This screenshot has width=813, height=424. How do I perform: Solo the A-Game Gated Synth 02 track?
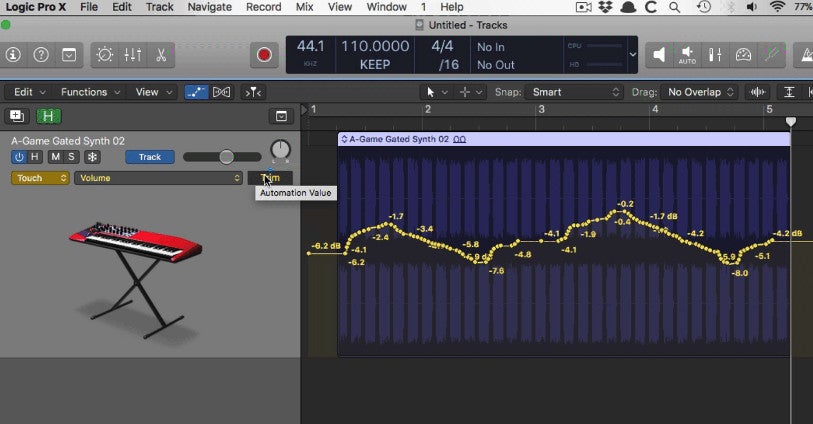71,157
